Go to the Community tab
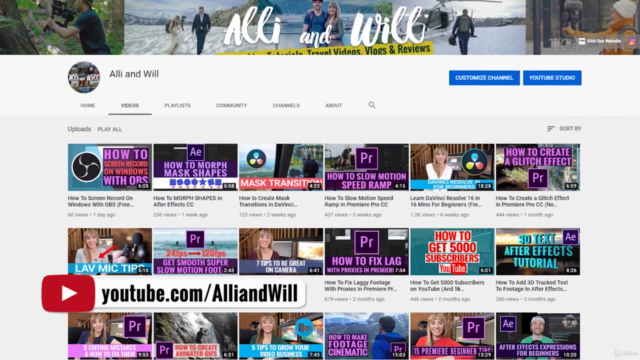This screenshot has height=360, width=640. 231,105
